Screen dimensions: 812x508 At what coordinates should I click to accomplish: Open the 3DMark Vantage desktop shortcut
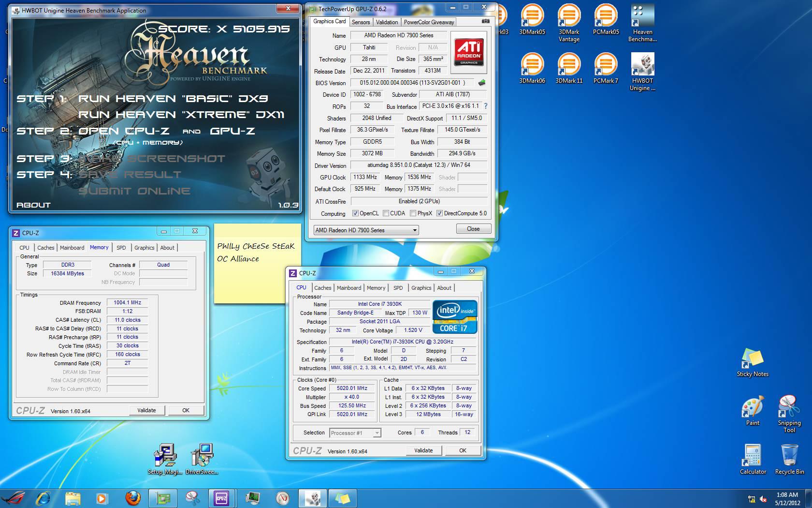point(569,23)
